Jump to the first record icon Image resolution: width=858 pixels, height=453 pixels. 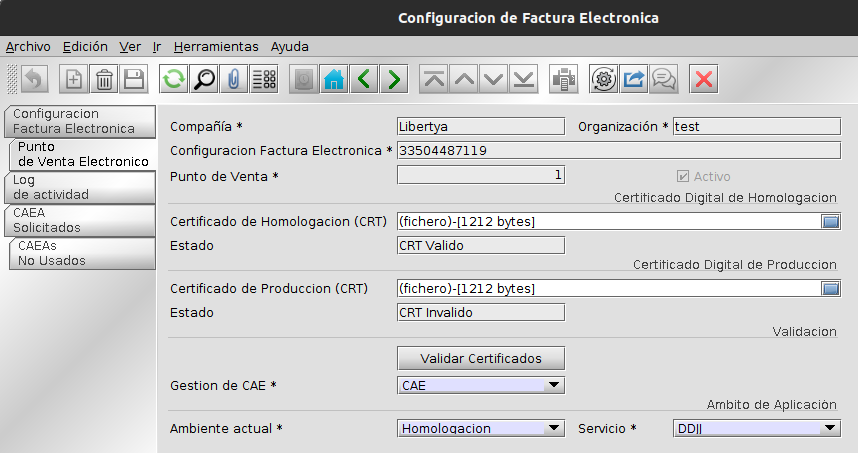click(434, 79)
